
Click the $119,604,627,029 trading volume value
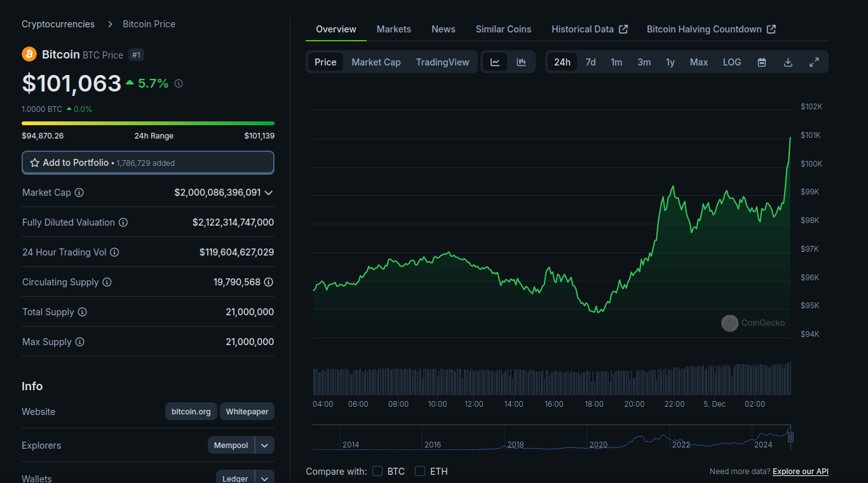point(236,252)
